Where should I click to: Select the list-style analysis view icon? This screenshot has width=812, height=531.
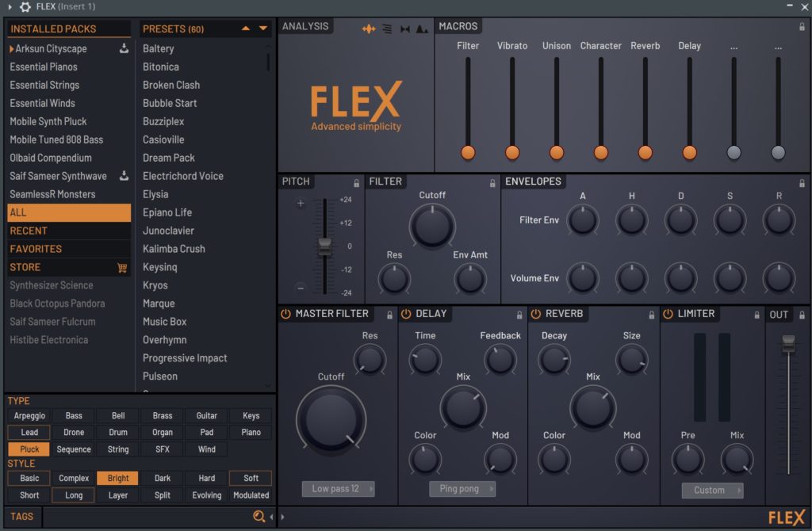tap(387, 29)
